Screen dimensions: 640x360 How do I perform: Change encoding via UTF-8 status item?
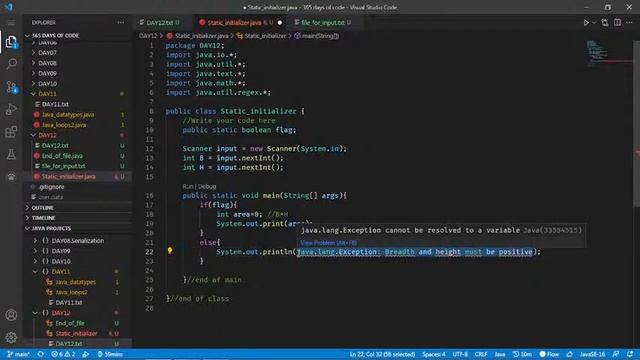[x=460, y=354]
